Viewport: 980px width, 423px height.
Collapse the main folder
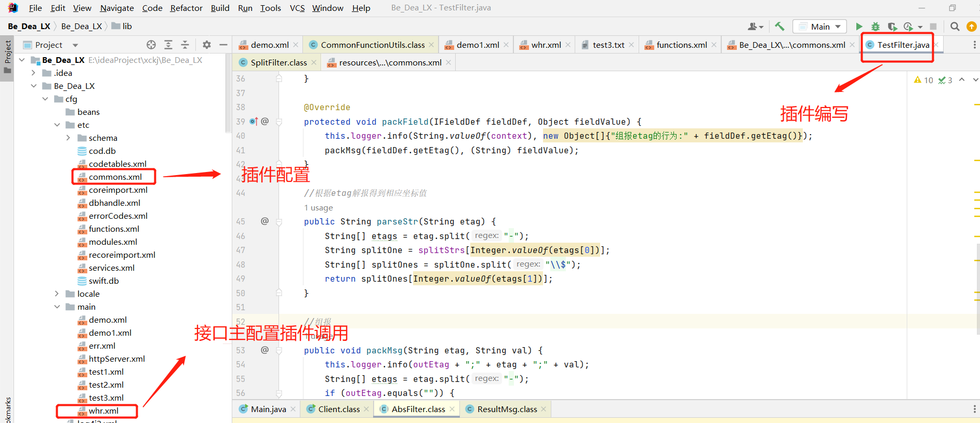(x=57, y=307)
